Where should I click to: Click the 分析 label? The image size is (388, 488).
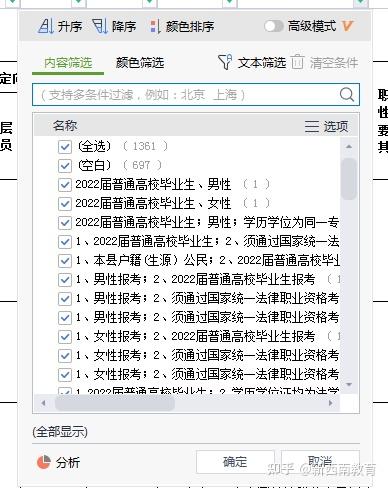click(x=68, y=462)
